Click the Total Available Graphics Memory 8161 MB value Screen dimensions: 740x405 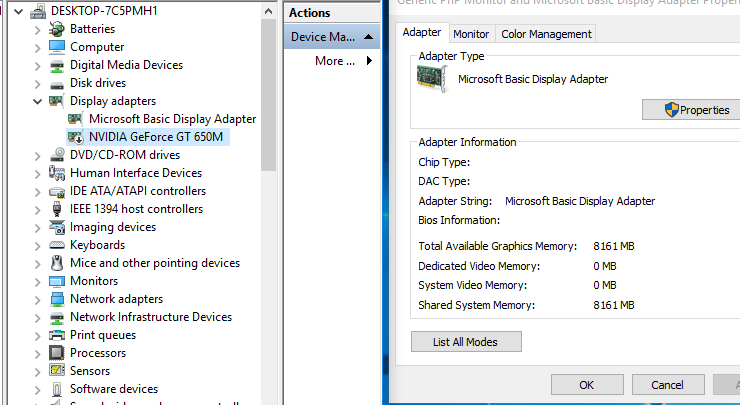[x=614, y=246]
